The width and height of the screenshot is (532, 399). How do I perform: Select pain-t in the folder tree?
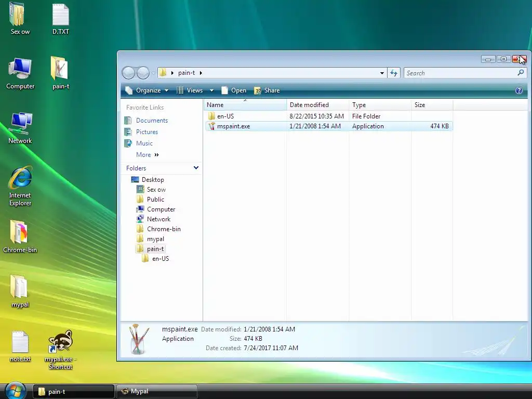tap(155, 249)
